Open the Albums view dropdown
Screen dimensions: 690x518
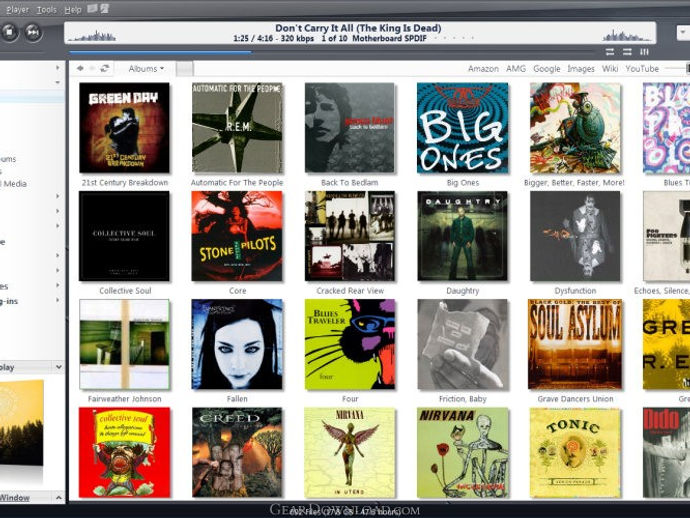[x=146, y=69]
